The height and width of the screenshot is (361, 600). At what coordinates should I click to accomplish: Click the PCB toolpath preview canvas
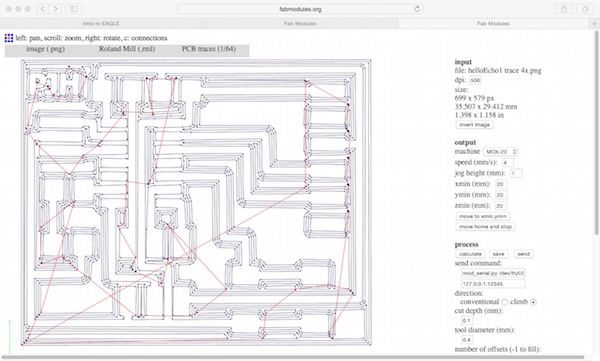196,202
